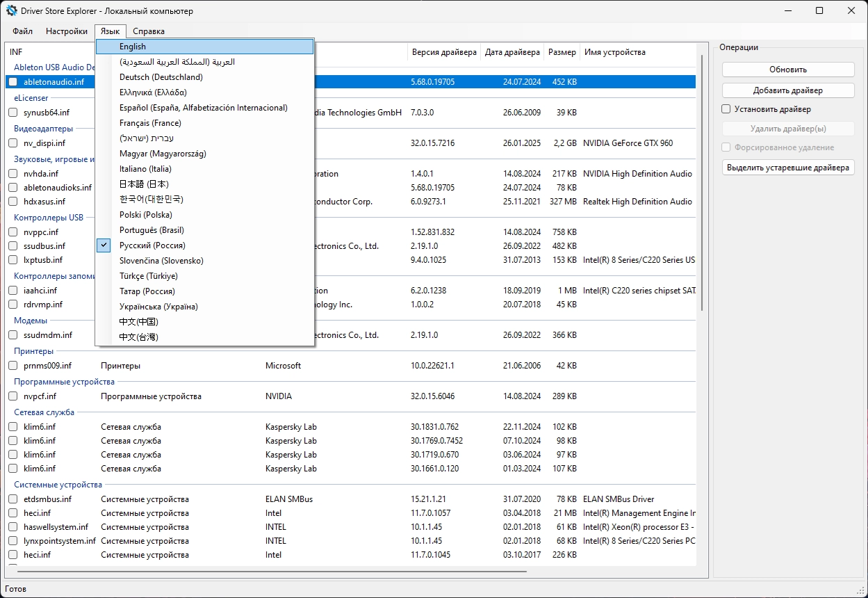Collapse the Принтеры group header
Image resolution: width=868 pixels, height=598 pixels.
click(33, 351)
